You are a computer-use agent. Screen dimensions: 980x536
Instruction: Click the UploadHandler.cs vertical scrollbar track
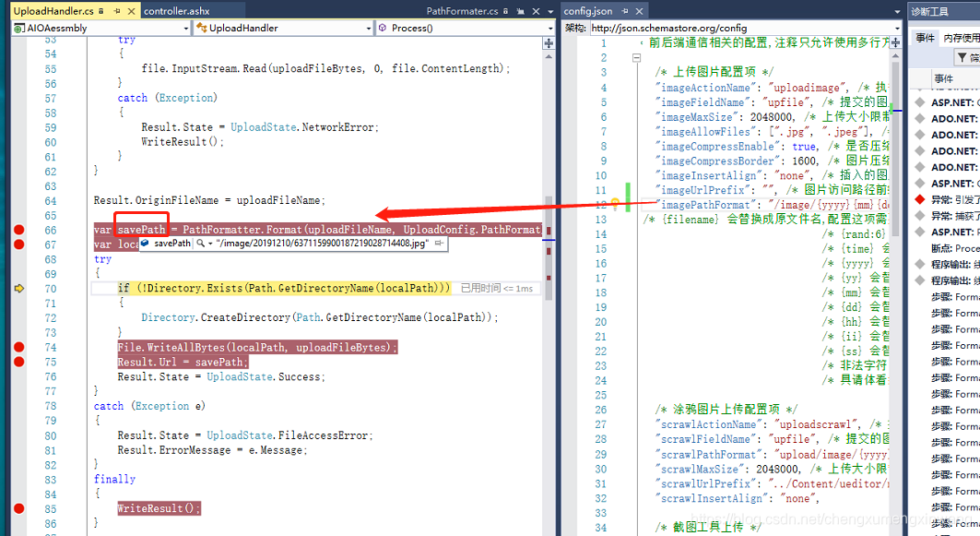549,407
